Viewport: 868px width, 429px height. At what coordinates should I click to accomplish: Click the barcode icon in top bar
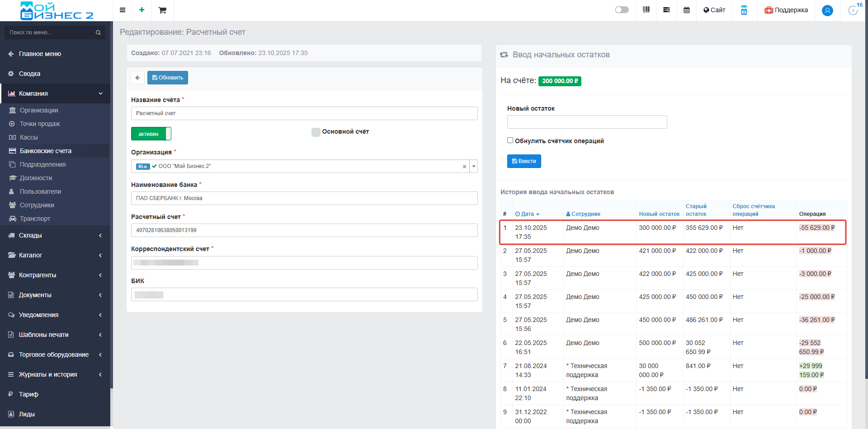pos(646,10)
